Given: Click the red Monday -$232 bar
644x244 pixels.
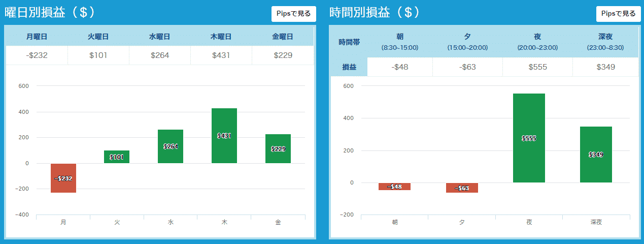Looking at the screenshot, I should [63, 178].
